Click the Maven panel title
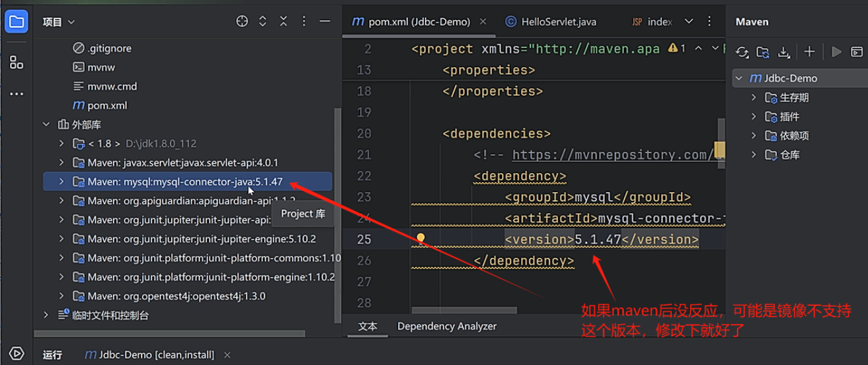This screenshot has height=365, width=868. tap(752, 22)
